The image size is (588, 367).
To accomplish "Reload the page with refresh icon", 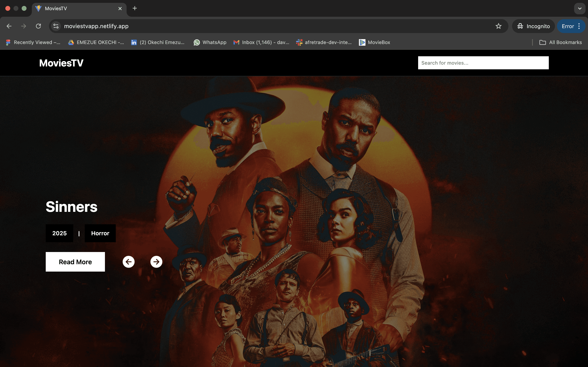I will click(x=38, y=26).
